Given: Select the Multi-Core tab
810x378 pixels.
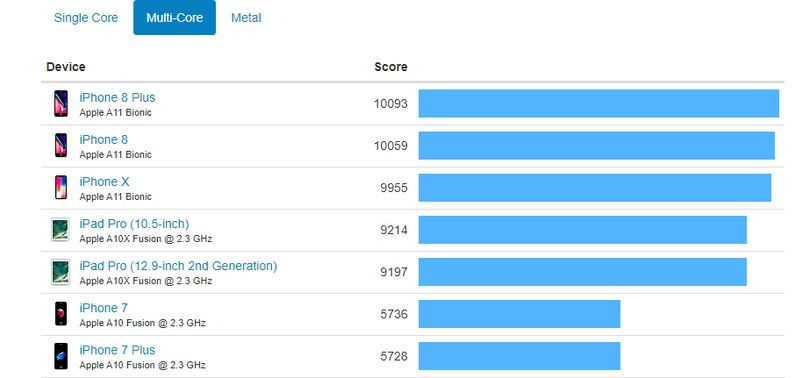Looking at the screenshot, I should pyautogui.click(x=175, y=18).
